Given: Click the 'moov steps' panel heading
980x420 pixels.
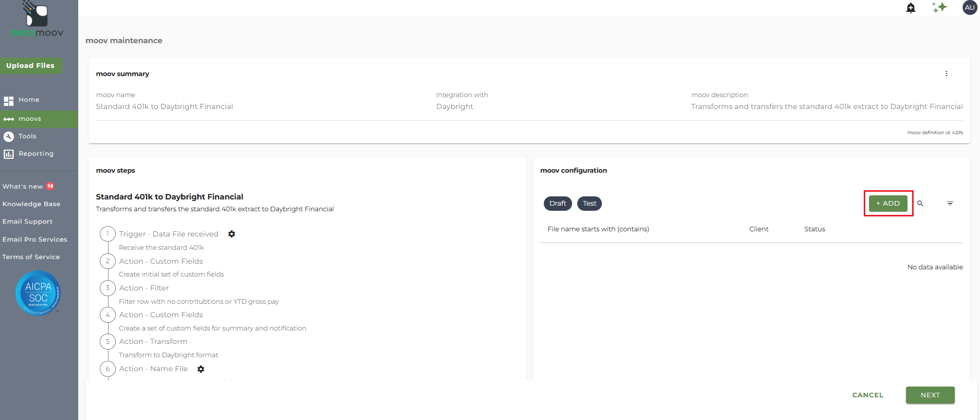Looking at the screenshot, I should pos(116,171).
